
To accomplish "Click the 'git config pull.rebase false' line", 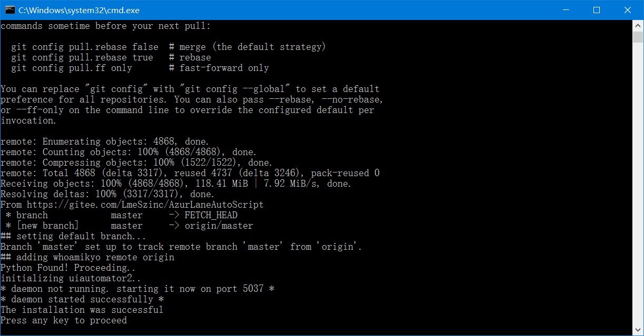I will click(x=84, y=46).
